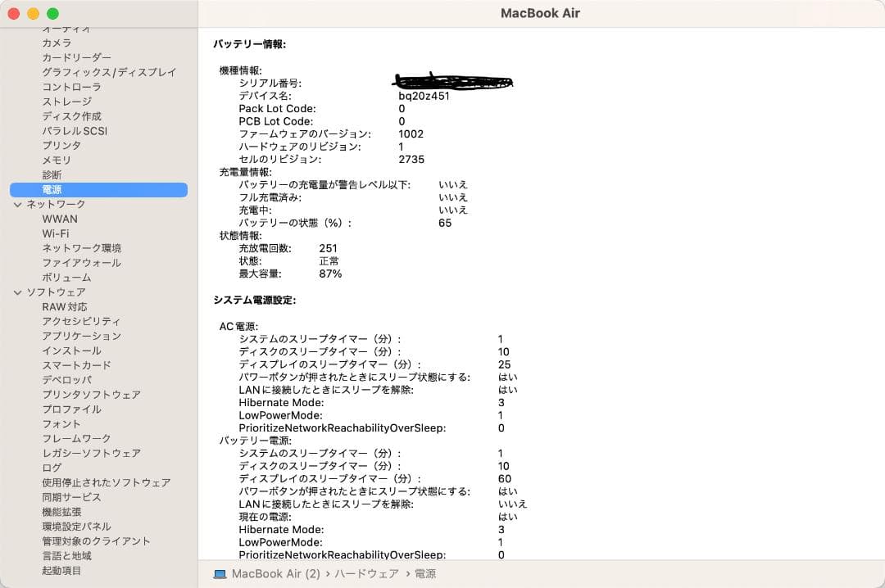Open the Wi-Fi information page
885x588 pixels.
coord(53,233)
